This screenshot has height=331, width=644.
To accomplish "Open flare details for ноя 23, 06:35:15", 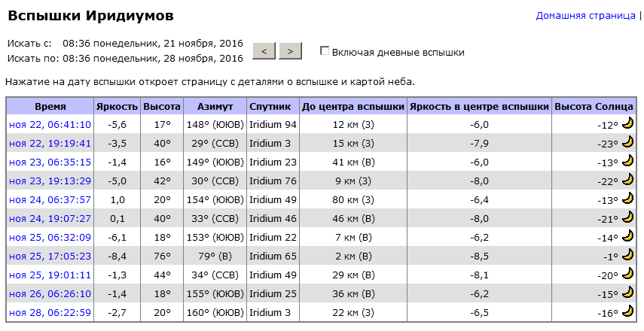I will [x=50, y=162].
